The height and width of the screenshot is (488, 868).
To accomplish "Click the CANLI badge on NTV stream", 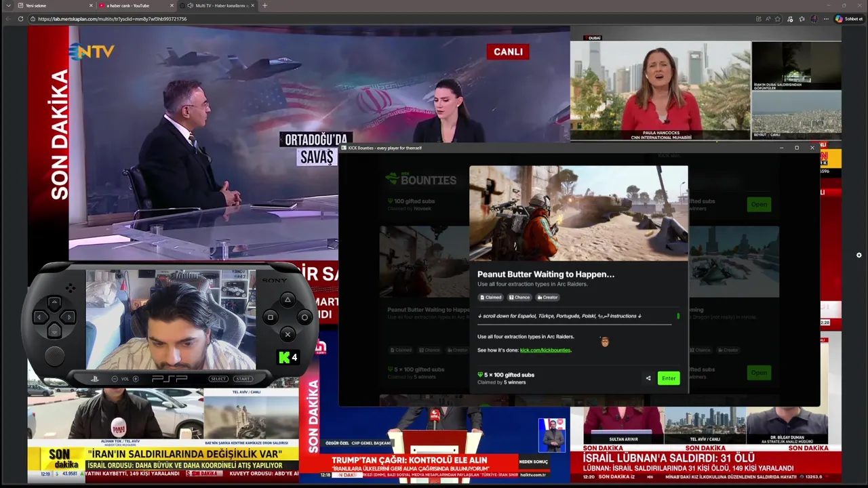I will coord(508,52).
